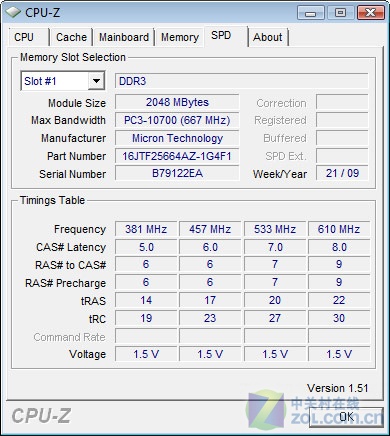Click the 21 / 09 week/year value
This screenshot has width=390, height=436.
coord(342,173)
